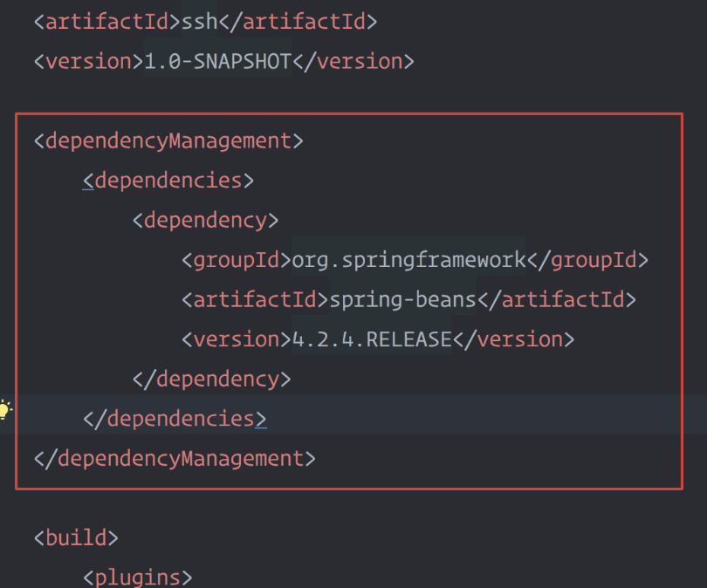
Task: Click the closing dependency tag
Action: (211, 379)
